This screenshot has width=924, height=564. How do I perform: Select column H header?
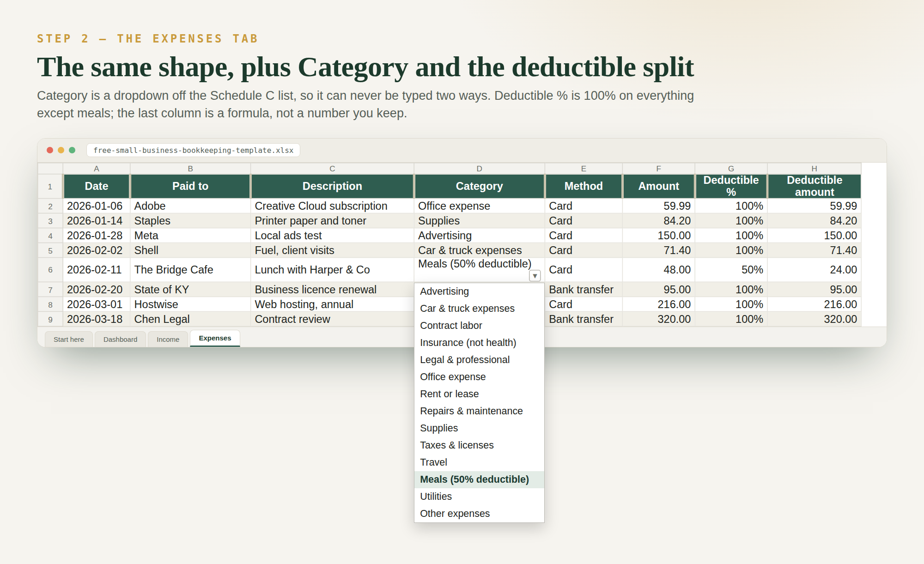click(814, 169)
